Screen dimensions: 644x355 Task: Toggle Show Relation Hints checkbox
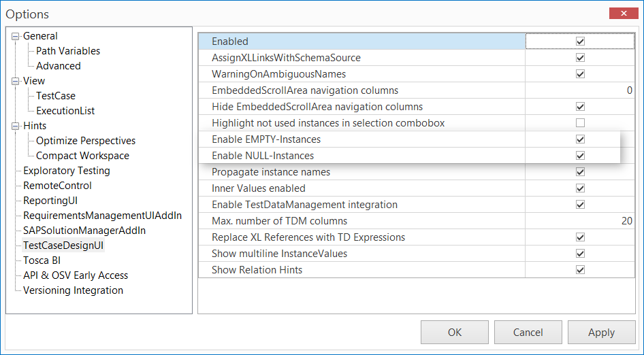(580, 270)
